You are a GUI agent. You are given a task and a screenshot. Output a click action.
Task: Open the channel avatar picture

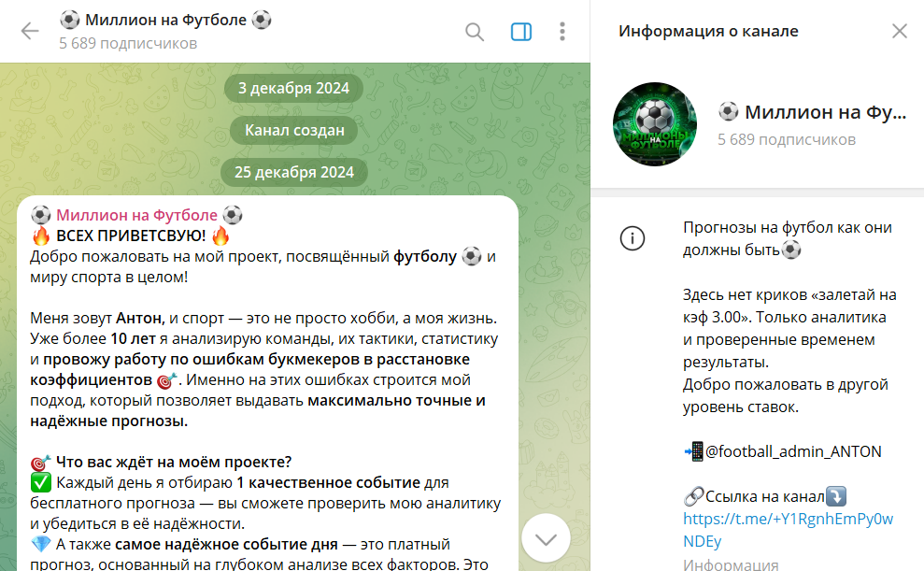coord(655,124)
